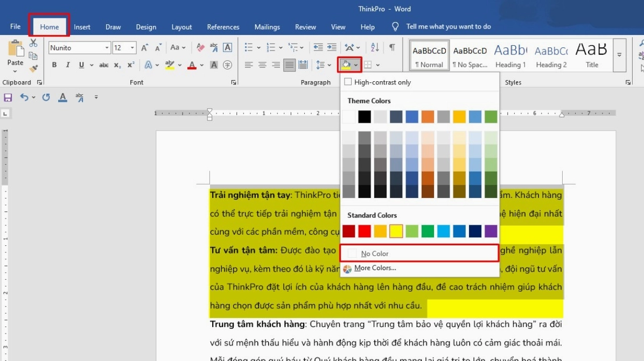This screenshot has width=644, height=361.
Task: Expand the Styles gallery more arrow
Action: point(619,54)
